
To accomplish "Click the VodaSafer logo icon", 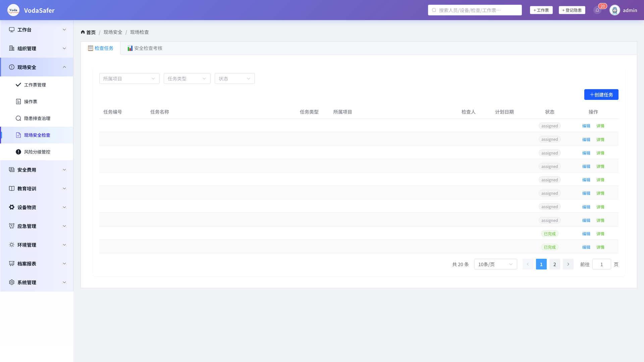I will (x=13, y=10).
